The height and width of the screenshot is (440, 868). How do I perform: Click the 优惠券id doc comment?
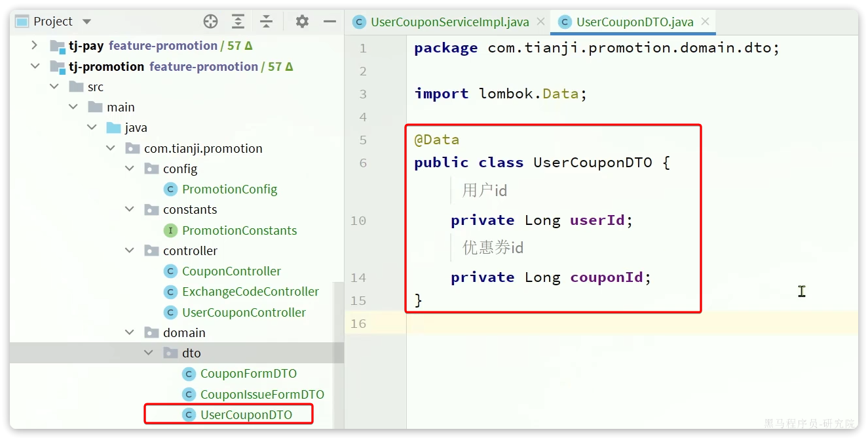click(493, 248)
